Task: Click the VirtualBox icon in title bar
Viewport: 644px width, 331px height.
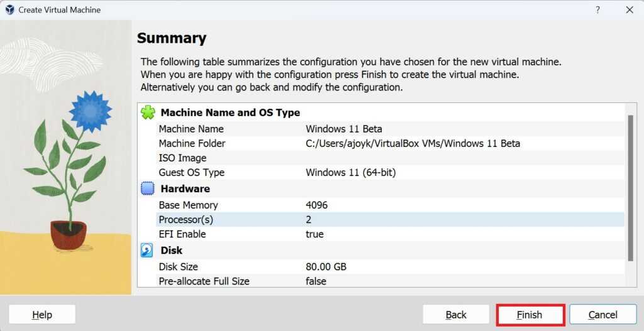Action: [9, 10]
